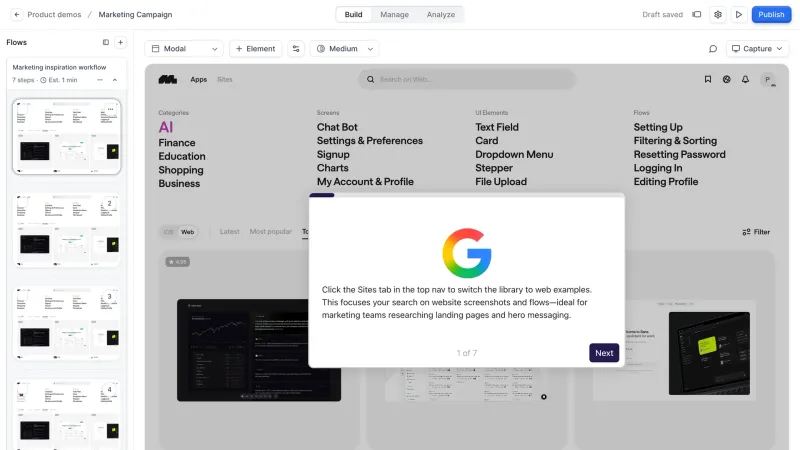Open the Capture dropdown
Viewport: 800px width, 450px height.
pos(757,49)
